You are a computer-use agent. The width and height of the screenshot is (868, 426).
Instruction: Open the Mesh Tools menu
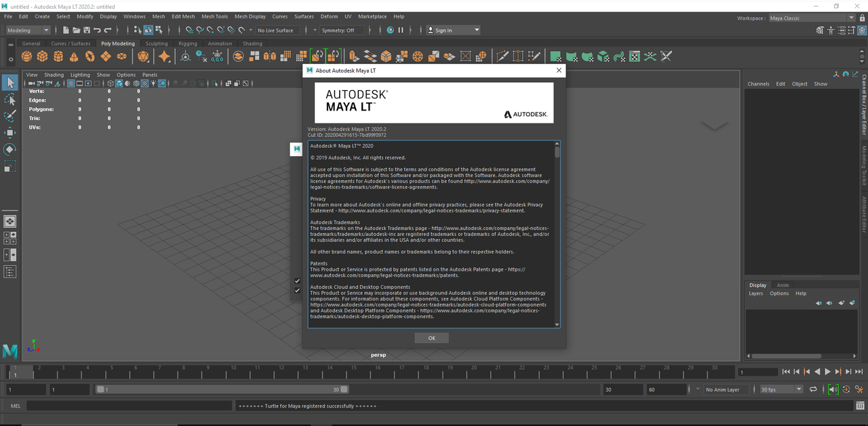(x=214, y=16)
